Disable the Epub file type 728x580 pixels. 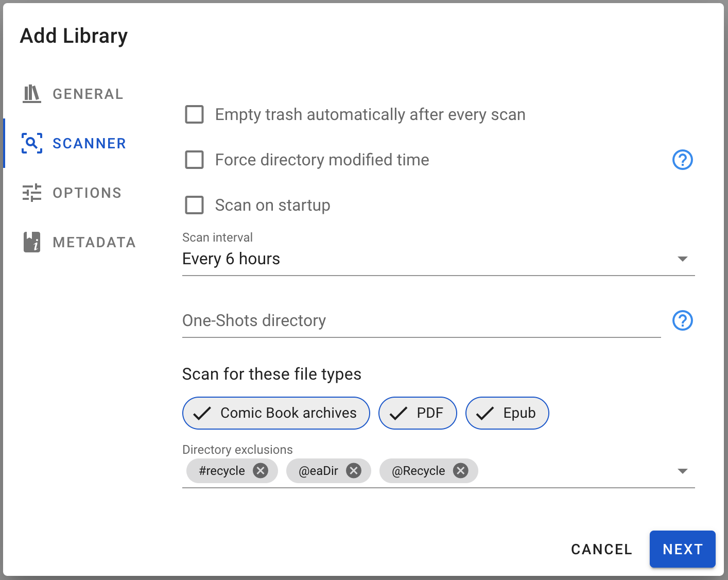507,413
